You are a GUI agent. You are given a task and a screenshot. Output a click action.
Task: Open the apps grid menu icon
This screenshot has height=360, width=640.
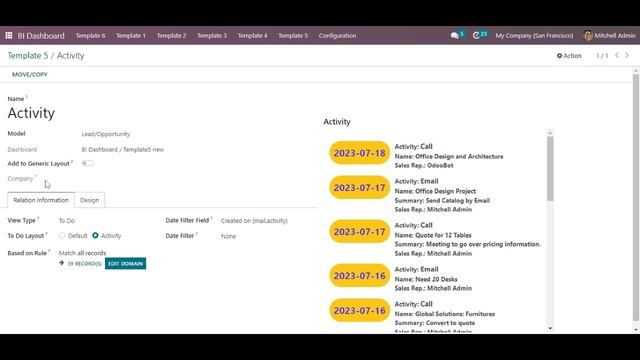coord(9,36)
